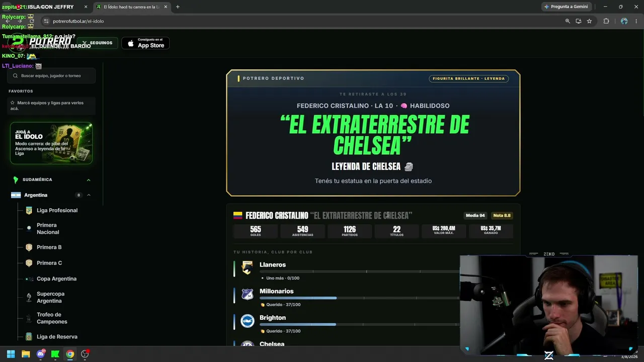Click the Llaneros club crest
The height and width of the screenshot is (362, 644).
coord(247,268)
